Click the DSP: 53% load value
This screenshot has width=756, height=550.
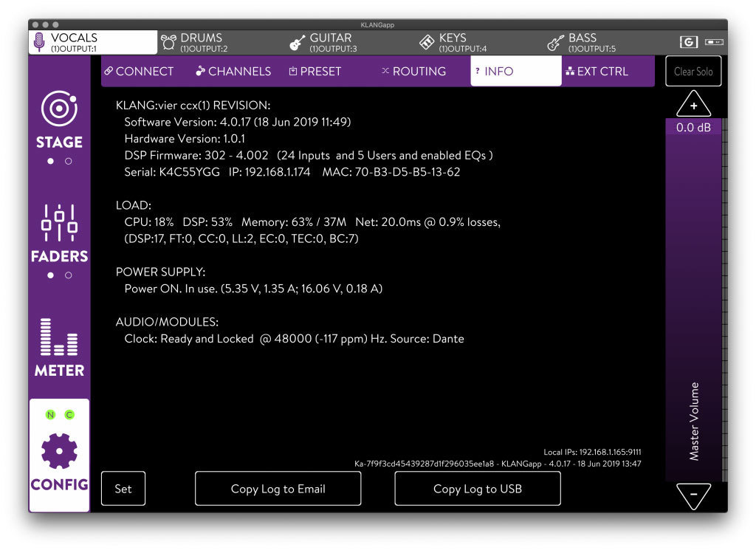(x=207, y=221)
